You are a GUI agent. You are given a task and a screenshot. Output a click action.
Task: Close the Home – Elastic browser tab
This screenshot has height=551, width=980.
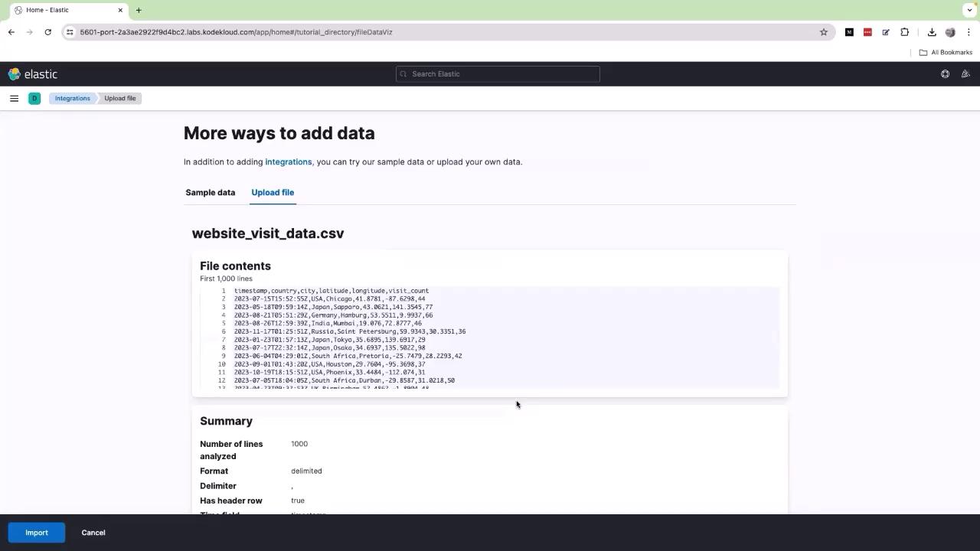click(x=120, y=10)
